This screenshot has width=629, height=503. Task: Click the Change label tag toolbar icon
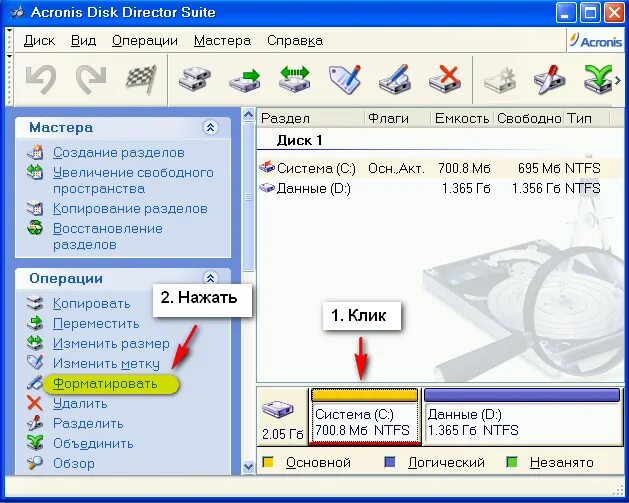click(345, 78)
